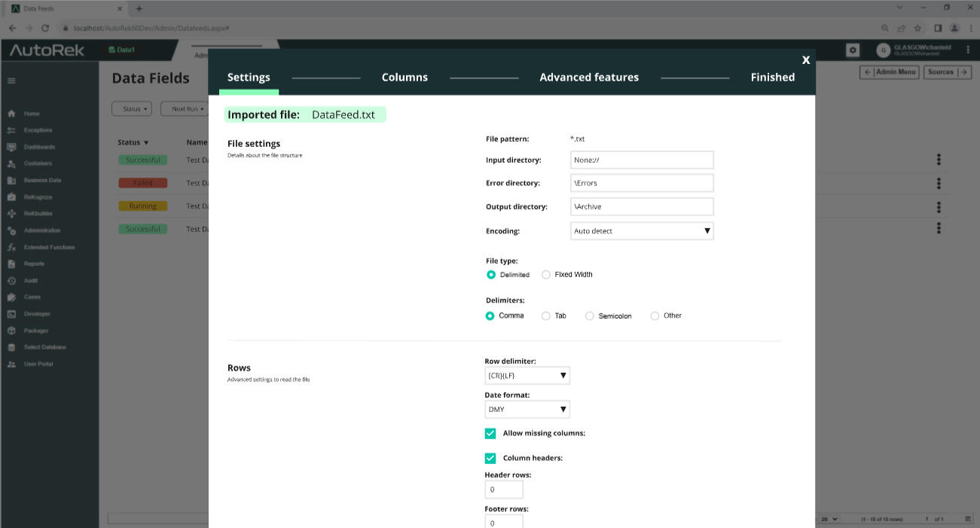Select the Fixed Width file type
The width and height of the screenshot is (980, 528).
(546, 275)
